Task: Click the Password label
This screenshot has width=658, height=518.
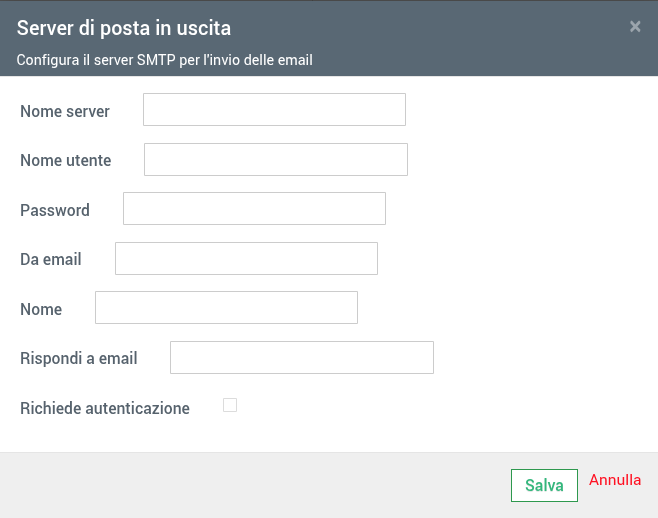Action: 55,210
